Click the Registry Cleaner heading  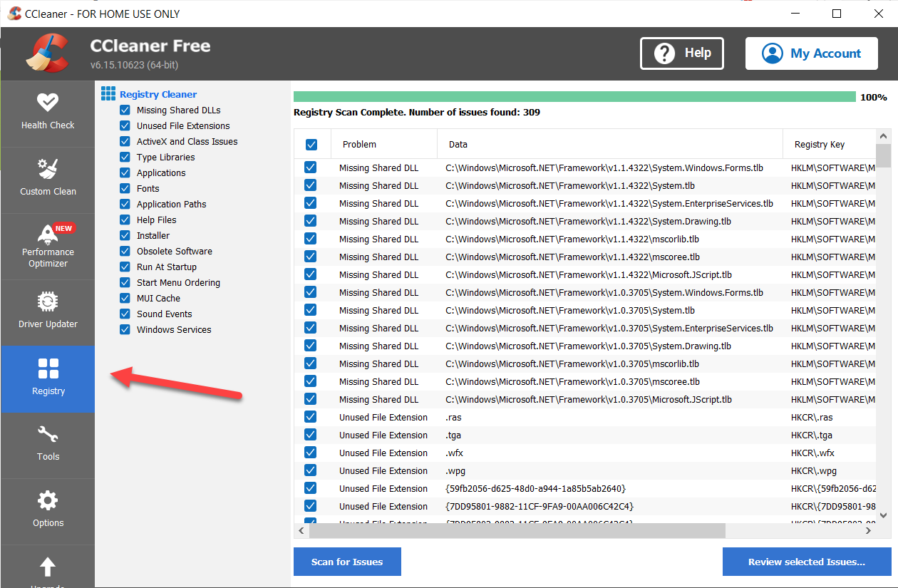(158, 94)
